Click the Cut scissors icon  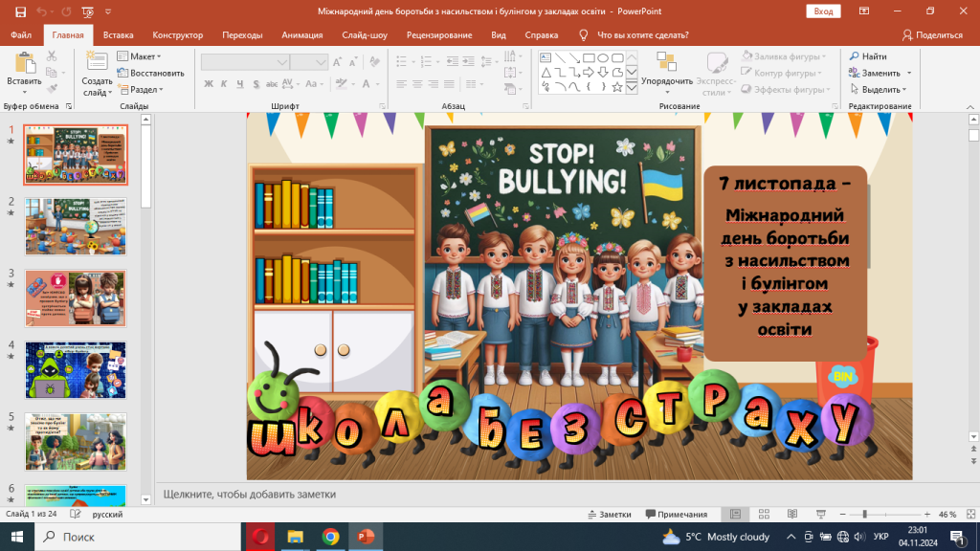tap(52, 56)
